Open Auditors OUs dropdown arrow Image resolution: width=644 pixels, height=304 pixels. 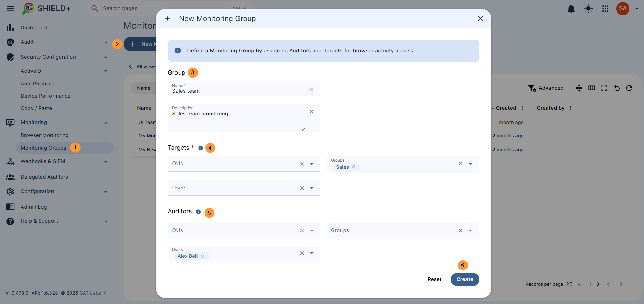click(312, 231)
